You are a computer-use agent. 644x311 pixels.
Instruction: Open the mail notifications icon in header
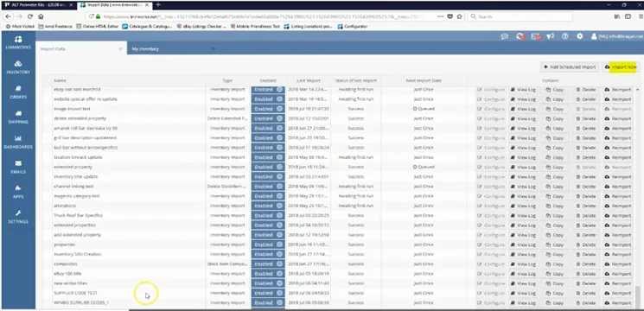point(535,36)
